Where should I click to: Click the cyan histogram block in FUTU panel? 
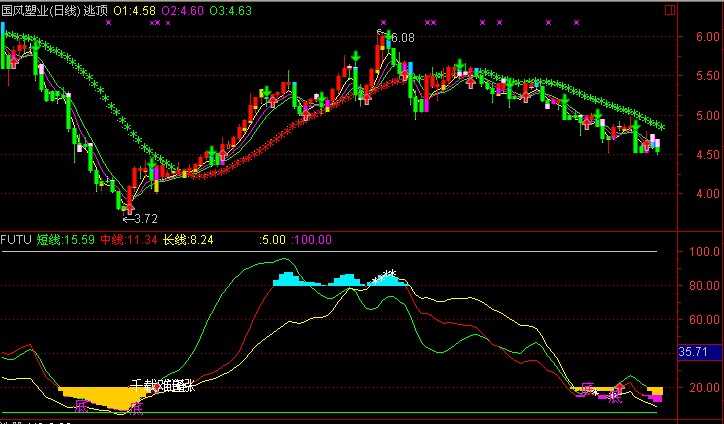click(x=287, y=280)
